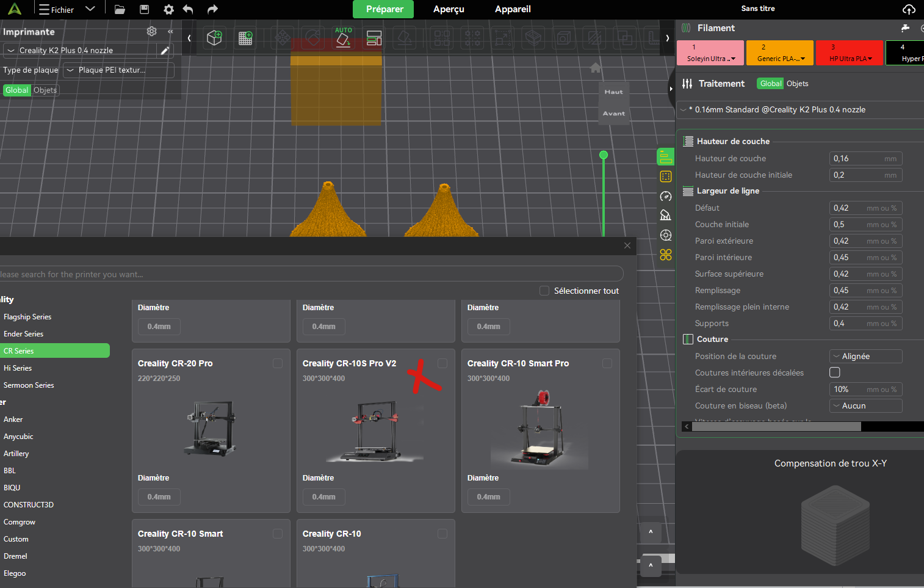Click the save disk icon in top bar

tap(144, 9)
